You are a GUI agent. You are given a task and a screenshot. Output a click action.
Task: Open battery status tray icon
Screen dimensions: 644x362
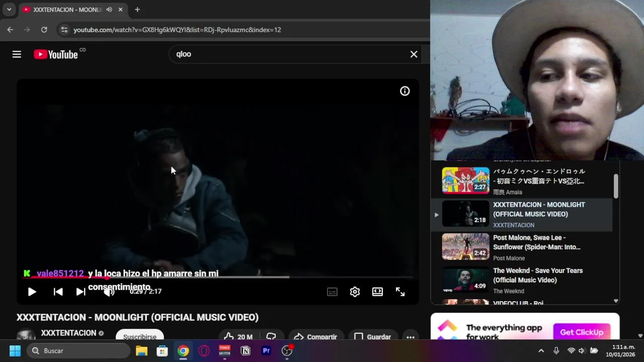click(x=594, y=351)
